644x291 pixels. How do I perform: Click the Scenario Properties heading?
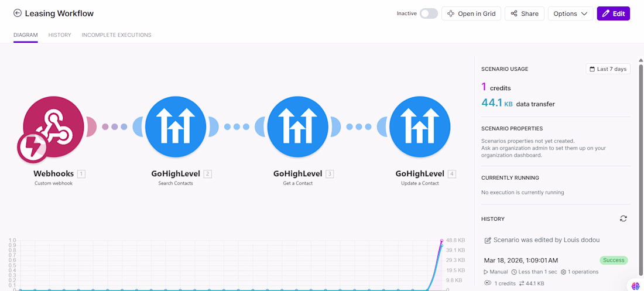tap(512, 129)
